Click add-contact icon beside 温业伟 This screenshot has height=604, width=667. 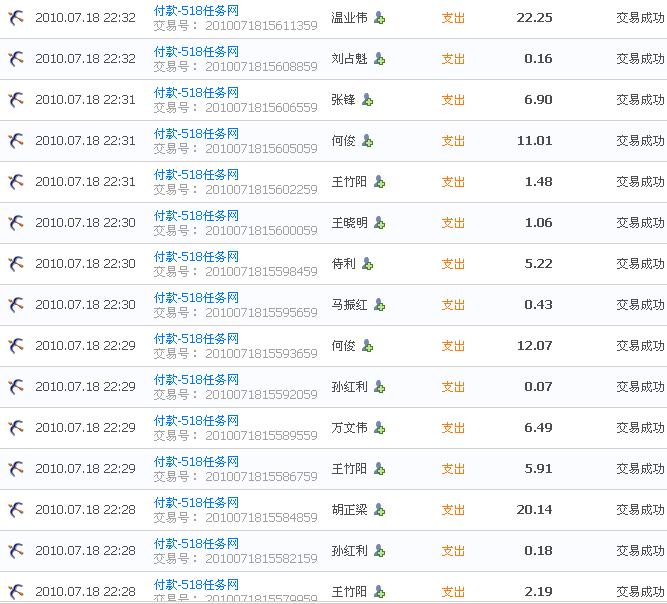pos(379,18)
